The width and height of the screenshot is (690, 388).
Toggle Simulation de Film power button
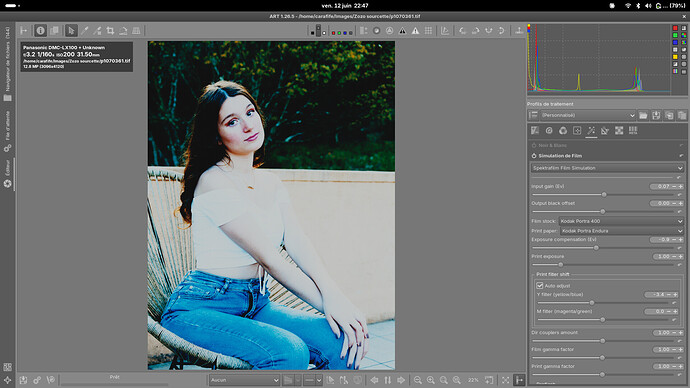click(x=534, y=156)
